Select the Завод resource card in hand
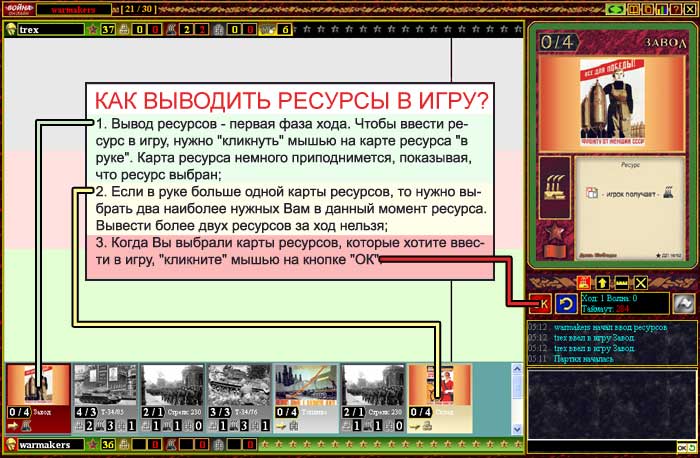The width and height of the screenshot is (700, 458). pyautogui.click(x=37, y=397)
